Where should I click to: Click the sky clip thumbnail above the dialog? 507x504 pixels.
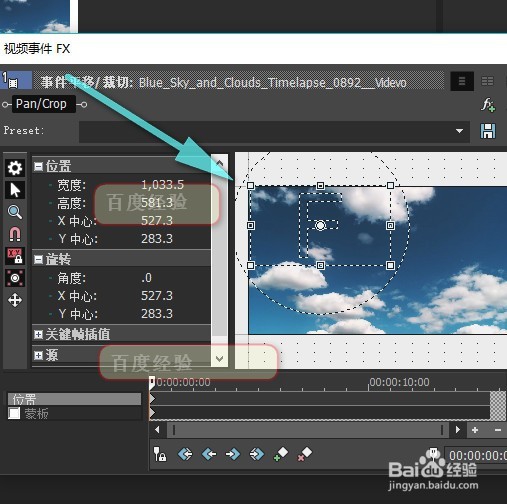(x=35, y=16)
